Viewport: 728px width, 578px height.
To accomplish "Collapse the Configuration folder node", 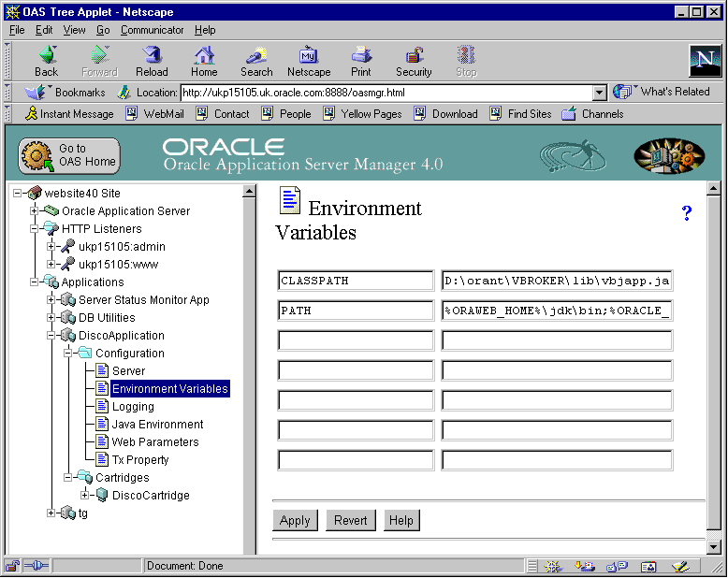I will [67, 354].
